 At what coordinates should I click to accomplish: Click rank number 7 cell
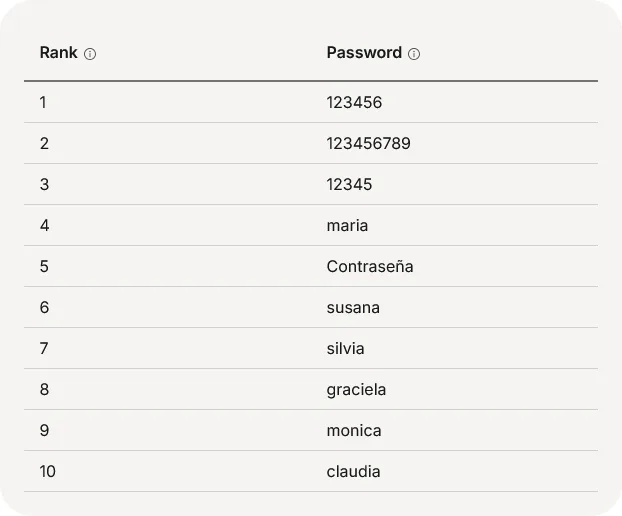[44, 348]
